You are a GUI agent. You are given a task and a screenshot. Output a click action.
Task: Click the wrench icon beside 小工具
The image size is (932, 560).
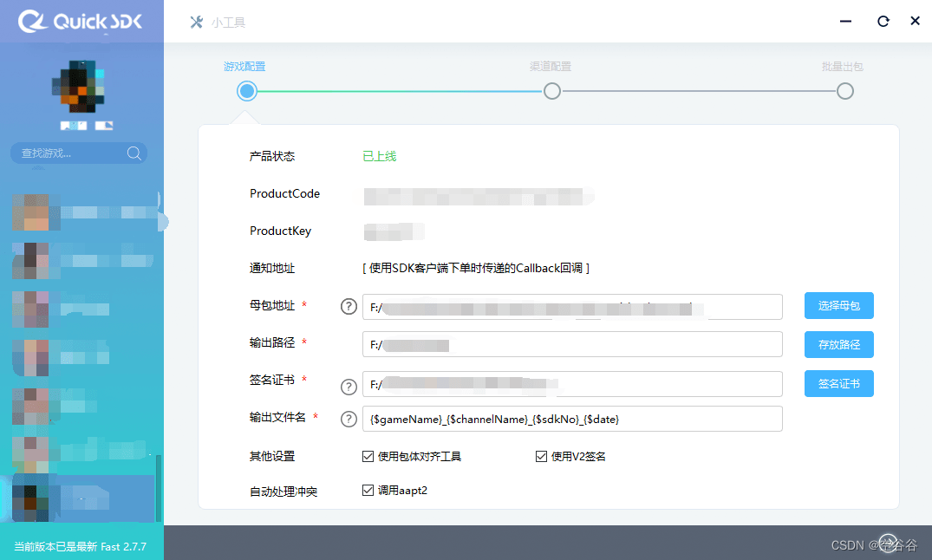[196, 23]
